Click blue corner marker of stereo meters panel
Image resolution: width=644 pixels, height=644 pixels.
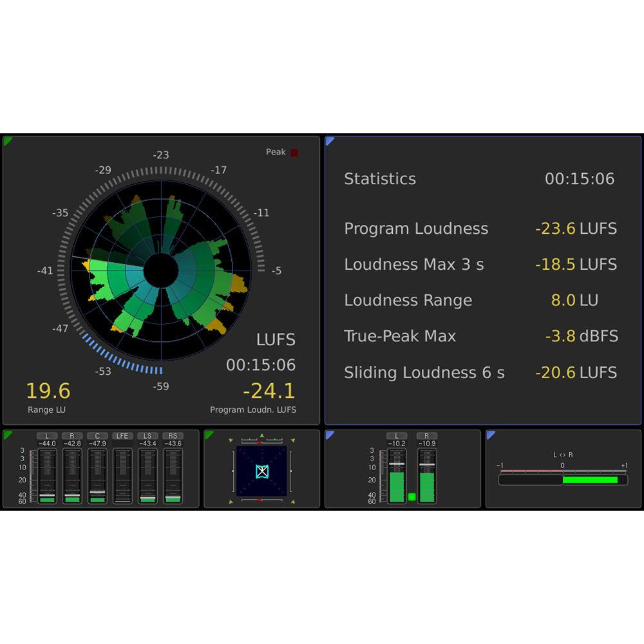coord(328,435)
